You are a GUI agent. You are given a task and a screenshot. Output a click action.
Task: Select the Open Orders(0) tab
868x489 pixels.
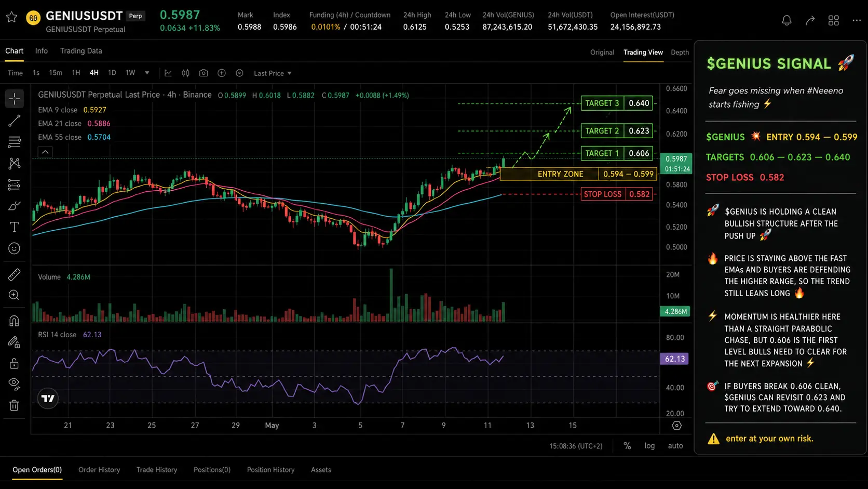pyautogui.click(x=37, y=470)
